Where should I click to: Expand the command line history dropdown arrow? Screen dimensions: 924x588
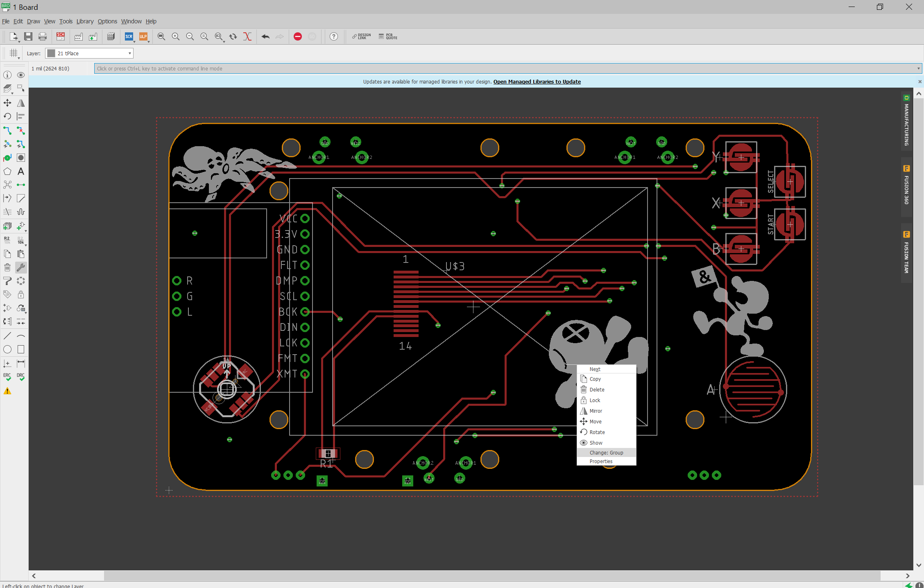click(x=918, y=68)
